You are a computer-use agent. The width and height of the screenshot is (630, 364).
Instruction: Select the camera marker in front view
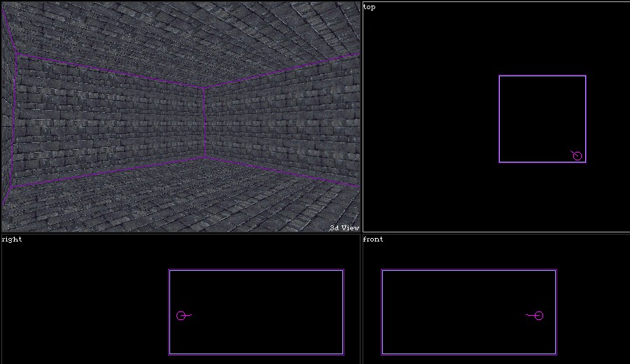(538, 316)
